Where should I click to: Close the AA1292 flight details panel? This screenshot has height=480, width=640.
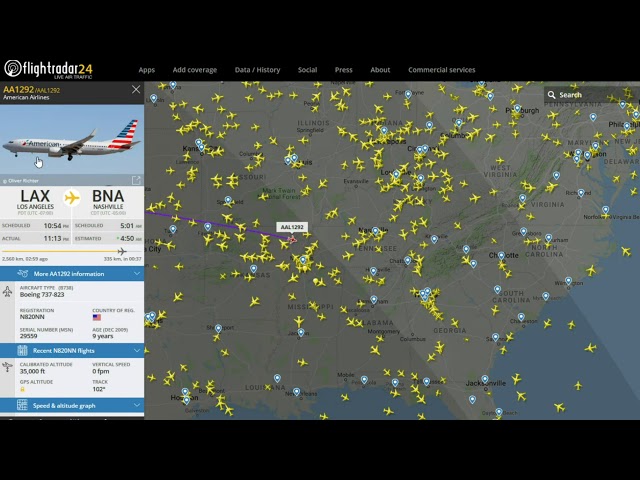tap(136, 89)
